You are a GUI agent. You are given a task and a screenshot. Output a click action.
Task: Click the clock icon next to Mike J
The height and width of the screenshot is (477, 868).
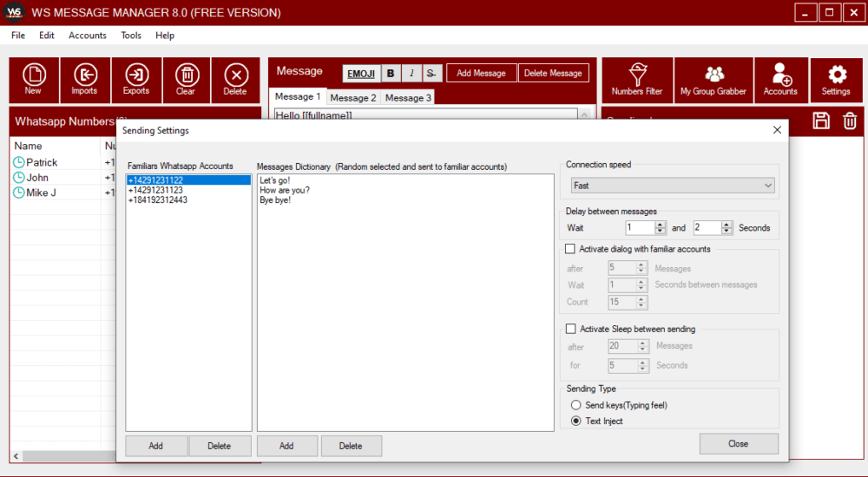tap(19, 193)
